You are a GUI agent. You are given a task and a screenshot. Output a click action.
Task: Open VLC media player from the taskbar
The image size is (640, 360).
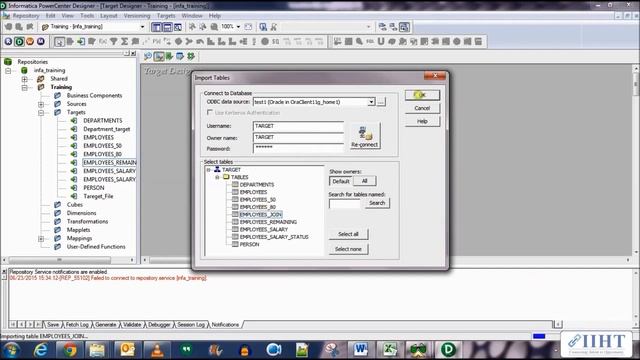pyautogui.click(x=157, y=350)
